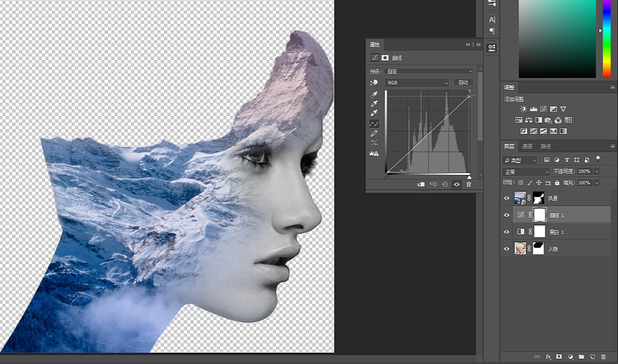
Task: Open the 正常 blend mode dropdown
Action: pos(526,172)
